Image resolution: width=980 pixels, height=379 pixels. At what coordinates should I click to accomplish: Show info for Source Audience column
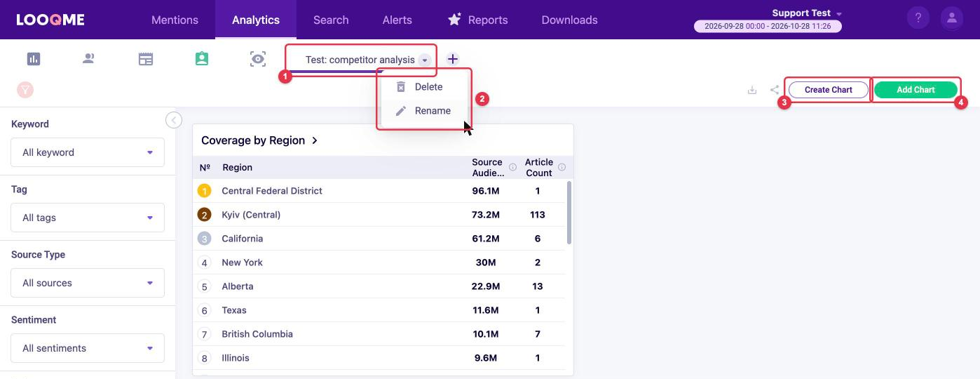[512, 167]
